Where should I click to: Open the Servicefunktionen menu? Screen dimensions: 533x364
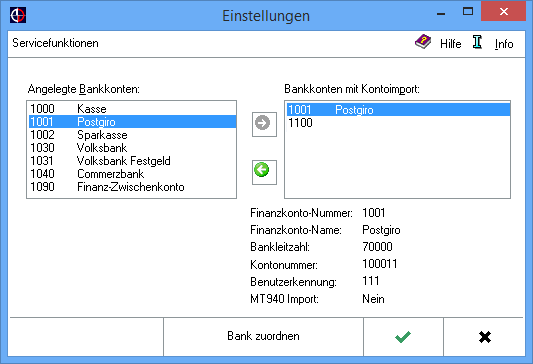[x=55, y=43]
